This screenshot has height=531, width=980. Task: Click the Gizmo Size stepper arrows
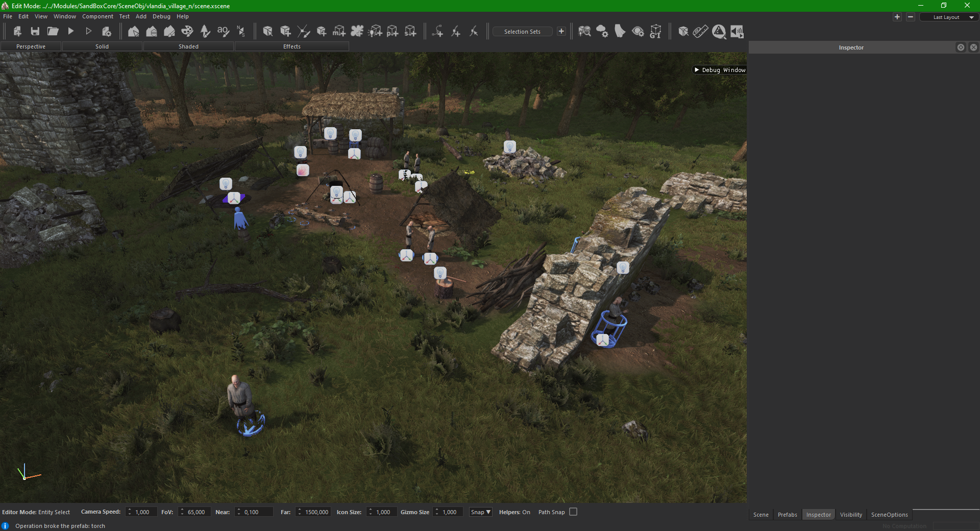[x=437, y=512]
